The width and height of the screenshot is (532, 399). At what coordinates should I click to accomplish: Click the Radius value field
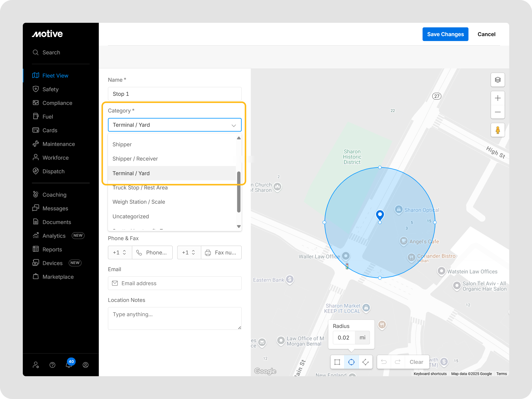[344, 337]
